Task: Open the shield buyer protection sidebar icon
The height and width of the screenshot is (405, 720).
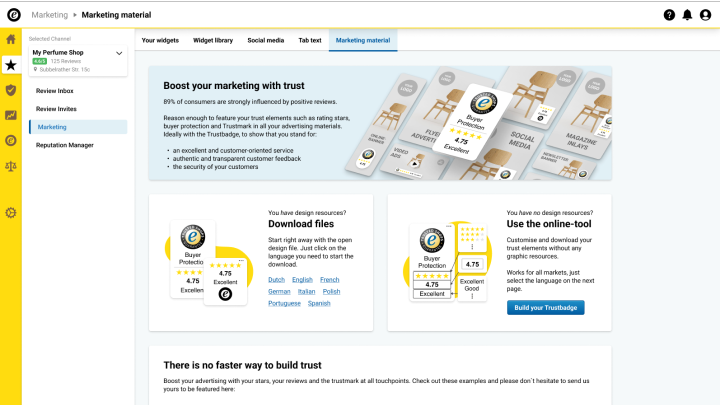Action: click(x=11, y=90)
